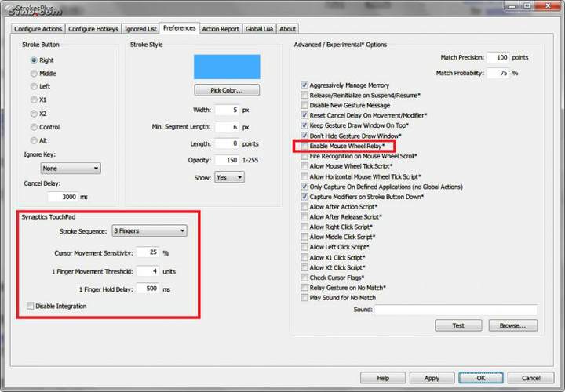This screenshot has width=565, height=392.
Task: Click the Match Precision points field
Action: click(x=498, y=57)
